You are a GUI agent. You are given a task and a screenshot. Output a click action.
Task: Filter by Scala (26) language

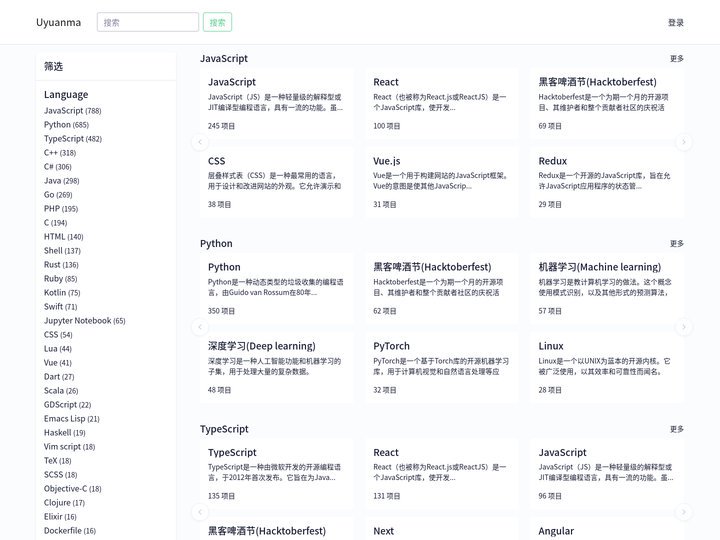[61, 391]
